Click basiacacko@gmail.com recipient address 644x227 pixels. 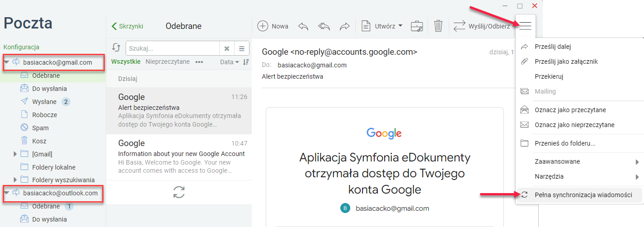point(312,65)
